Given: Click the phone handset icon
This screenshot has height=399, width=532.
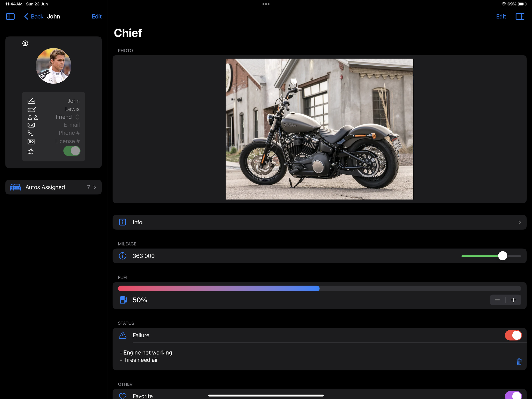Looking at the screenshot, I should point(31,133).
